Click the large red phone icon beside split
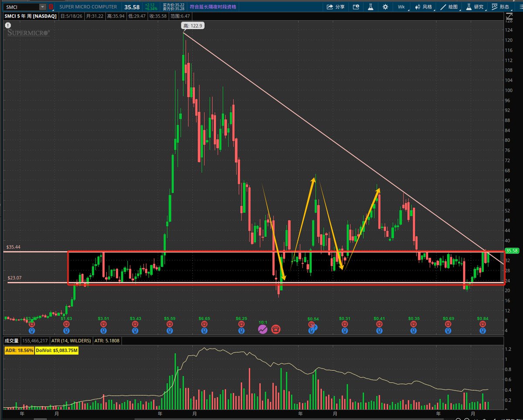Screen dimensions: 523x420 click(x=276, y=329)
